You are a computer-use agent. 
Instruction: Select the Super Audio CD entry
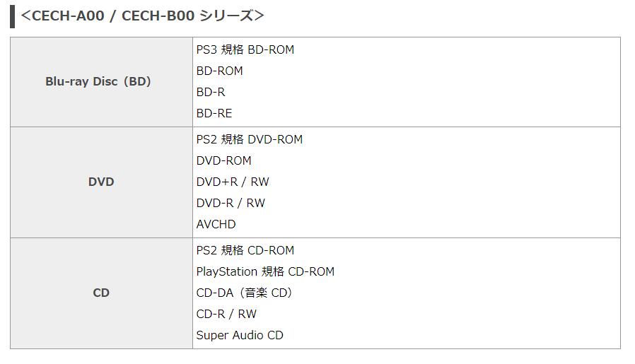click(240, 335)
